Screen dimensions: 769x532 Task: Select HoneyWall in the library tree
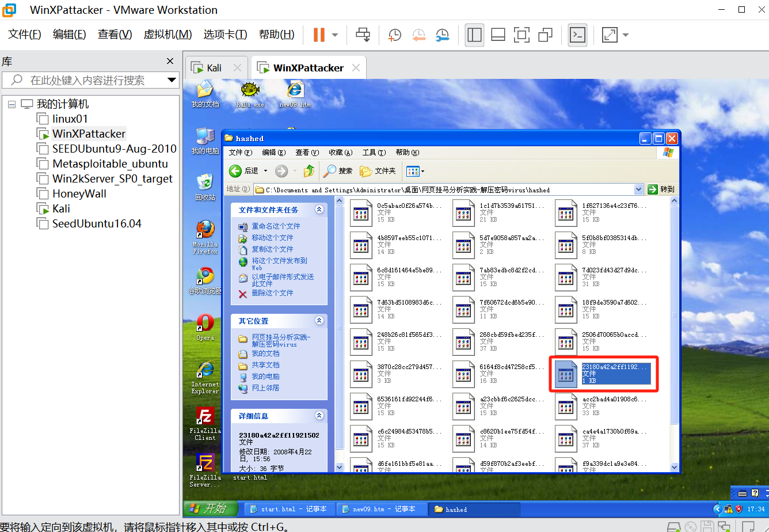point(79,193)
